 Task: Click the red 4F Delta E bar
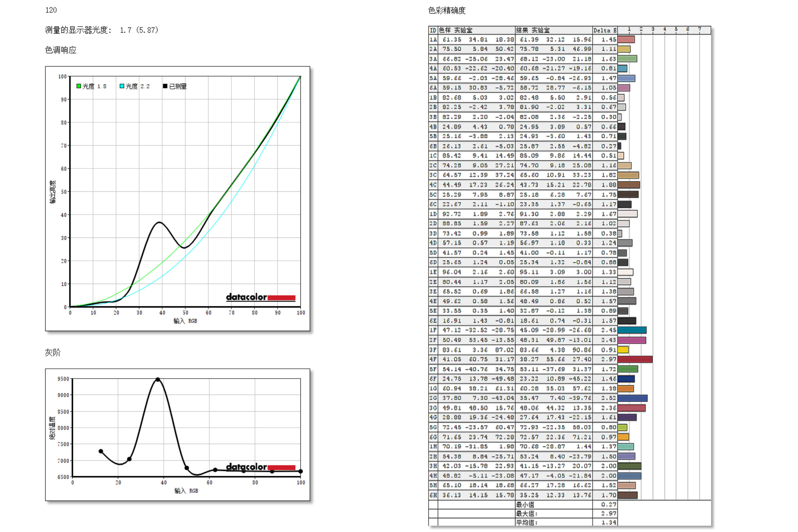click(x=635, y=359)
